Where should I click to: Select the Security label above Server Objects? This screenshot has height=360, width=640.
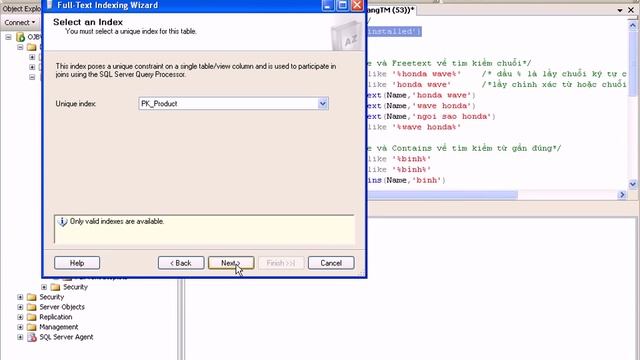51,297
